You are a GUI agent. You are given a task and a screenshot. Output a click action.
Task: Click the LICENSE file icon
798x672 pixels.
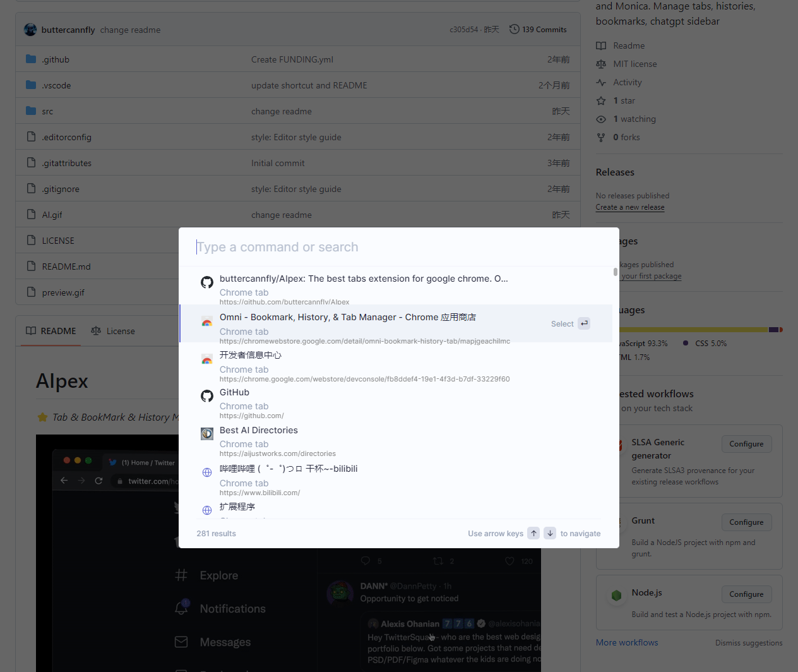(x=31, y=241)
